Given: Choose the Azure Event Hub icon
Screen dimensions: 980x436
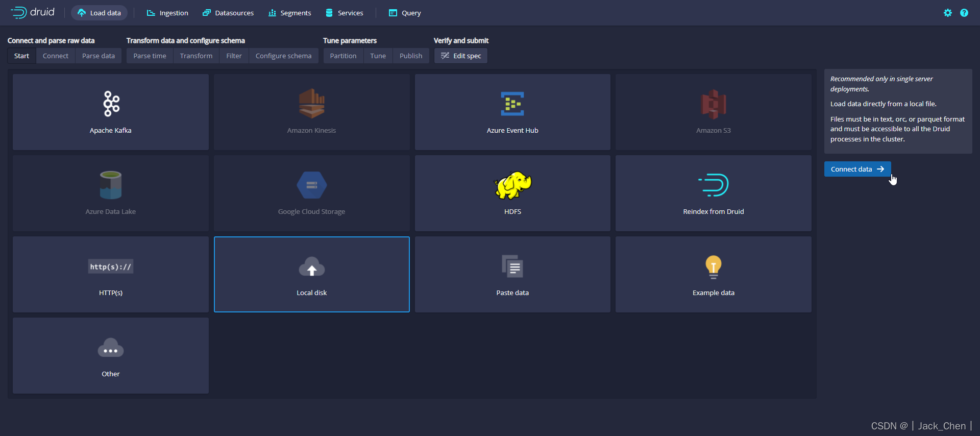Looking at the screenshot, I should pos(512,104).
